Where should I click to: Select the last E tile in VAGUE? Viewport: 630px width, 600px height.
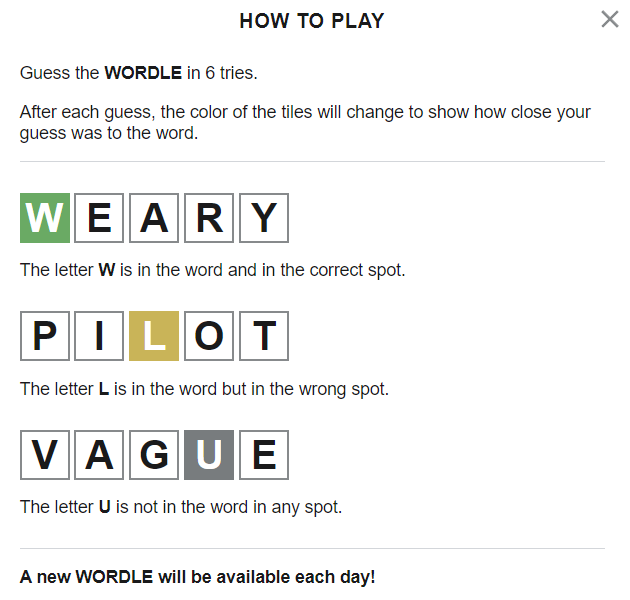click(x=264, y=455)
